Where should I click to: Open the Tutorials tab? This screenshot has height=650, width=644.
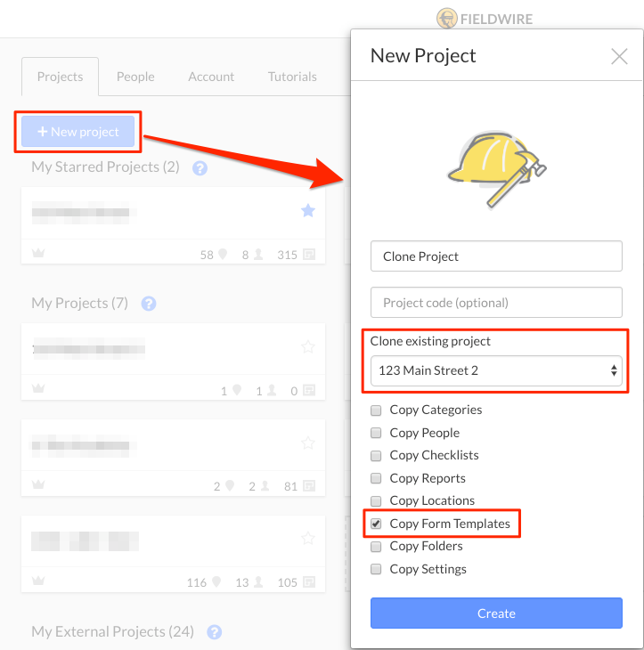coord(292,77)
